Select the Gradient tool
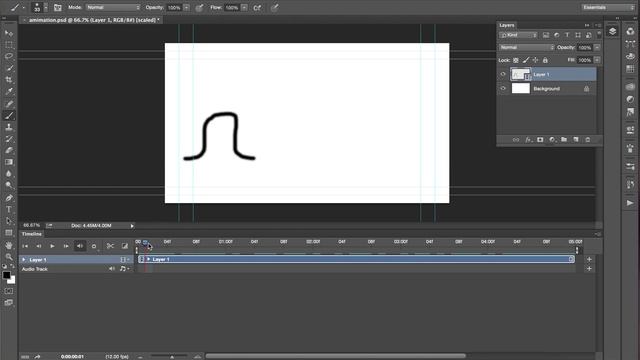 [x=9, y=162]
